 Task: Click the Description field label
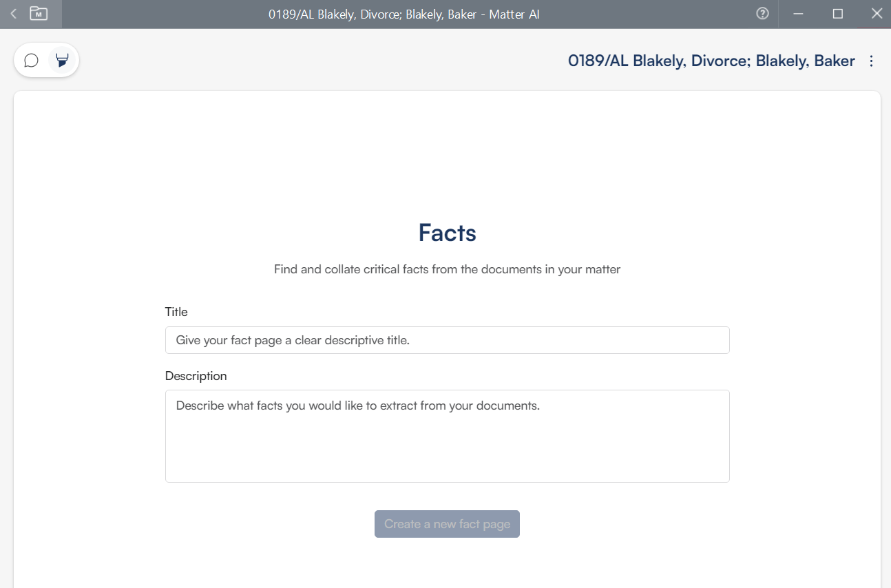[x=196, y=376]
